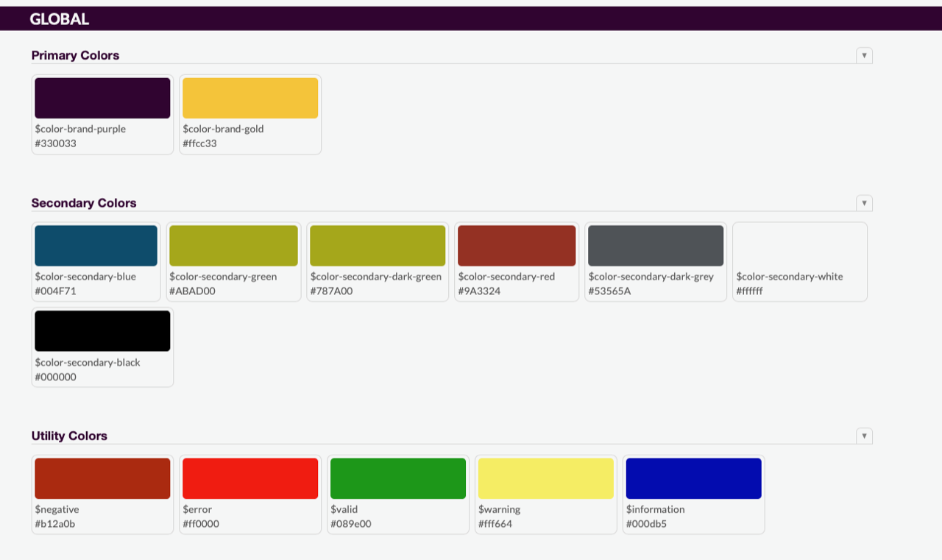Select the secondary white swatch card
Viewport: 942px width, 560px height.
click(800, 262)
